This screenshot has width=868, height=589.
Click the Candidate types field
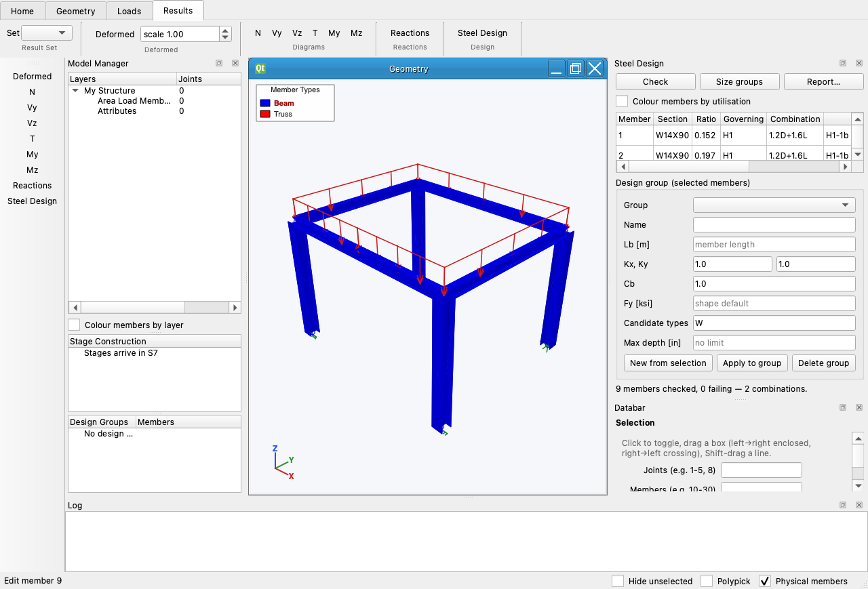click(x=774, y=323)
